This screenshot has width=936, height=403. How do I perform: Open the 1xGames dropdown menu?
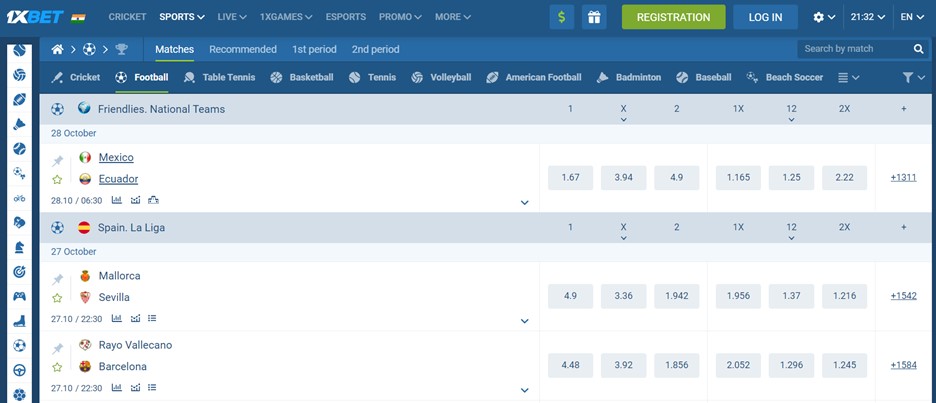point(286,17)
